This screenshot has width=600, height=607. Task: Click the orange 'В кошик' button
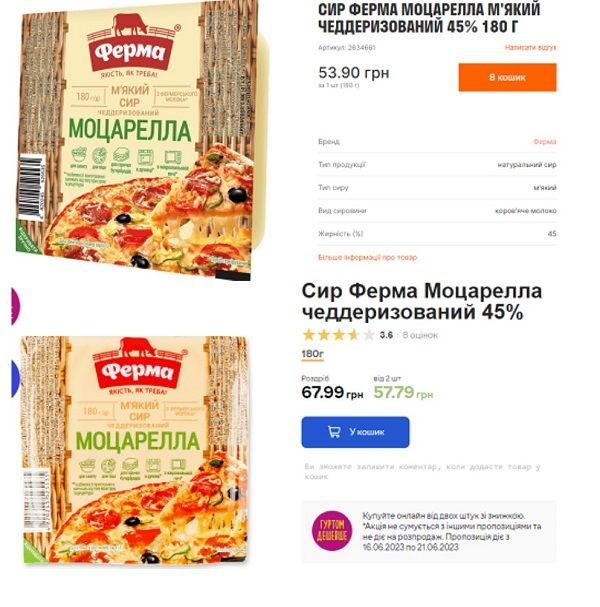point(507,77)
